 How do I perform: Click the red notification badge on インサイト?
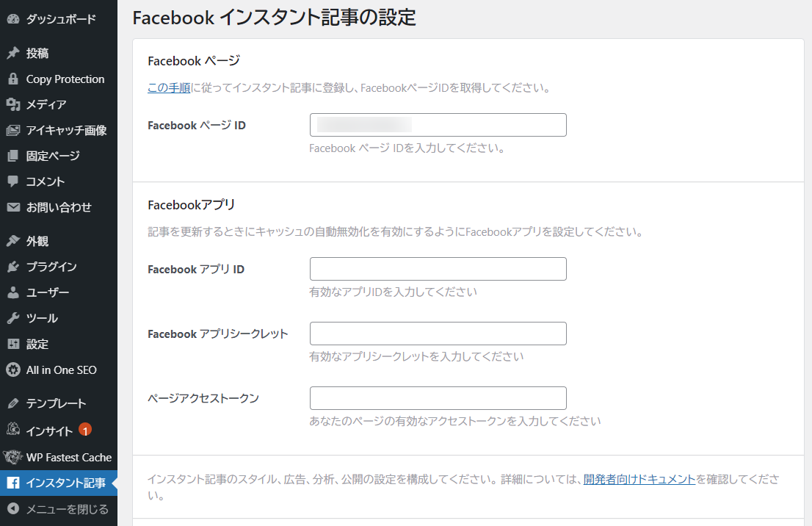85,430
